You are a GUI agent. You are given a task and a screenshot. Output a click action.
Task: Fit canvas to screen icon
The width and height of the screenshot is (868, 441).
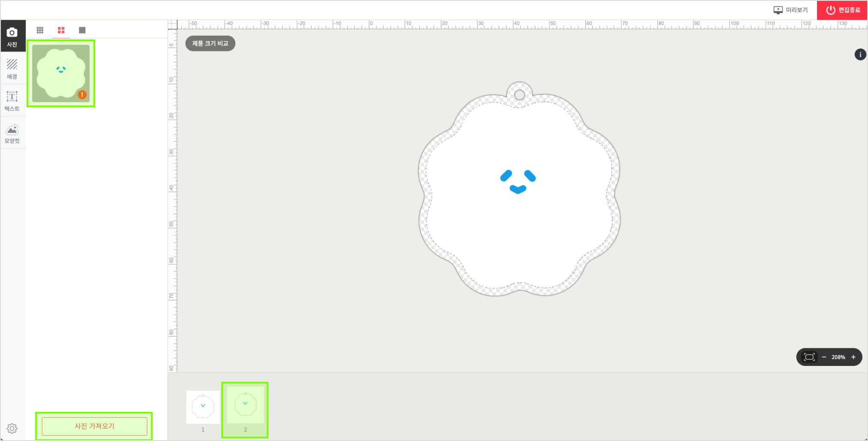coord(809,357)
